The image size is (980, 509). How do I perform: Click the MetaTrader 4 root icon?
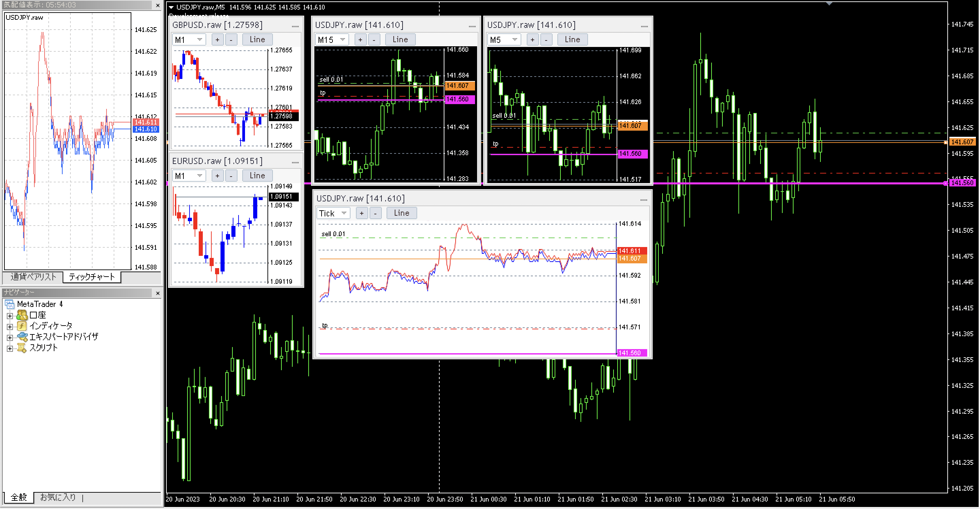point(10,304)
